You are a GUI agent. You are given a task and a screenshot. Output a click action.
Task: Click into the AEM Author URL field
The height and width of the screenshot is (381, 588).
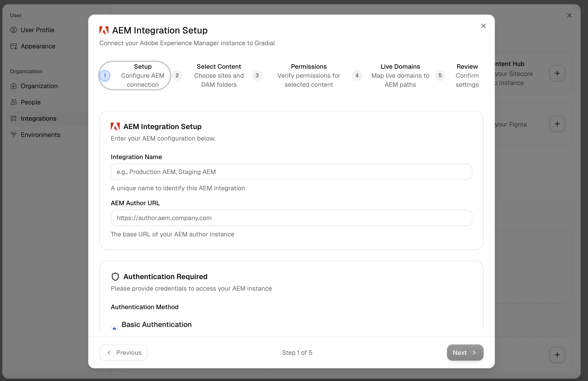click(291, 218)
